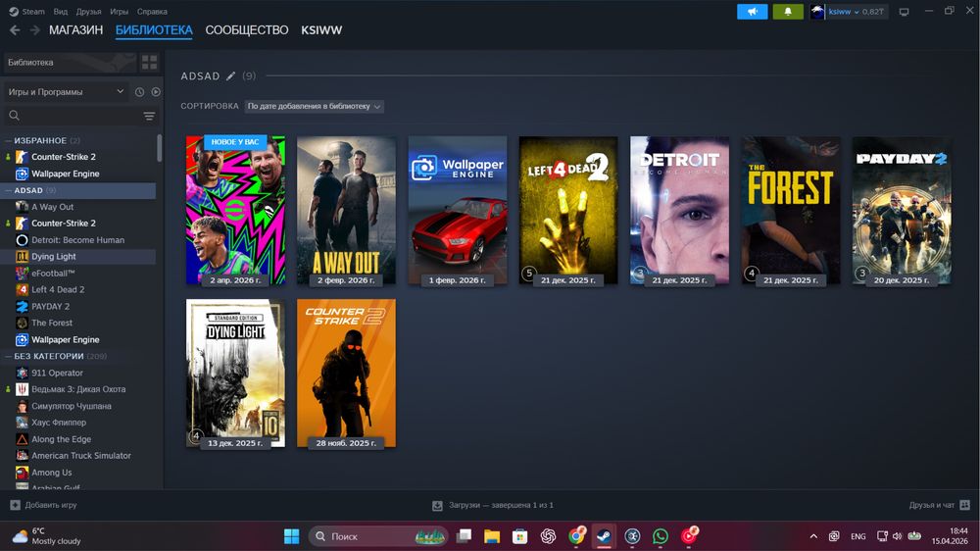The image size is (980, 551).
Task: Open WhatsApp from taskbar
Action: (x=660, y=536)
